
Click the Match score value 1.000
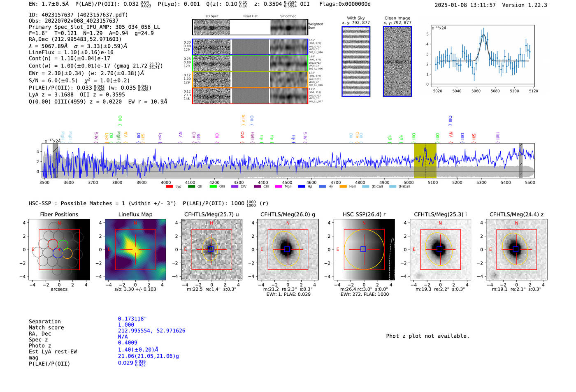126,325
